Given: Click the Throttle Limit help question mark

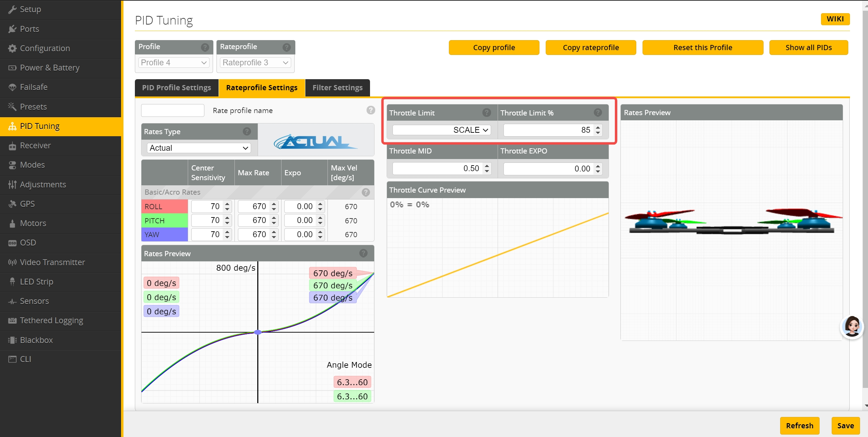Looking at the screenshot, I should click(486, 113).
